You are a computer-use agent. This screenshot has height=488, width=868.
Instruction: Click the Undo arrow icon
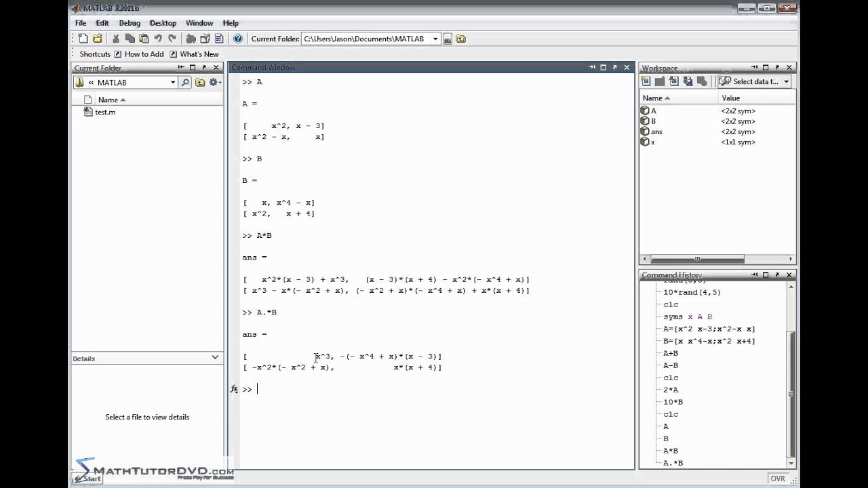[x=158, y=39]
